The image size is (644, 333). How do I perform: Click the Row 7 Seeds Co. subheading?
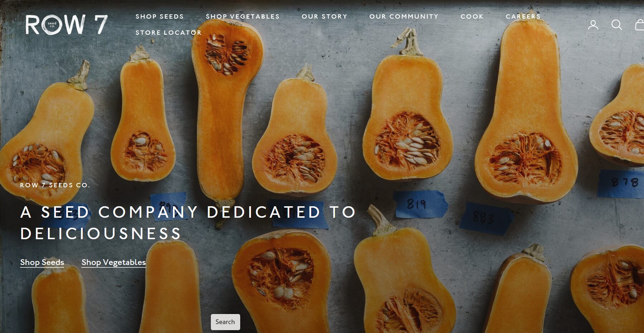tap(55, 185)
